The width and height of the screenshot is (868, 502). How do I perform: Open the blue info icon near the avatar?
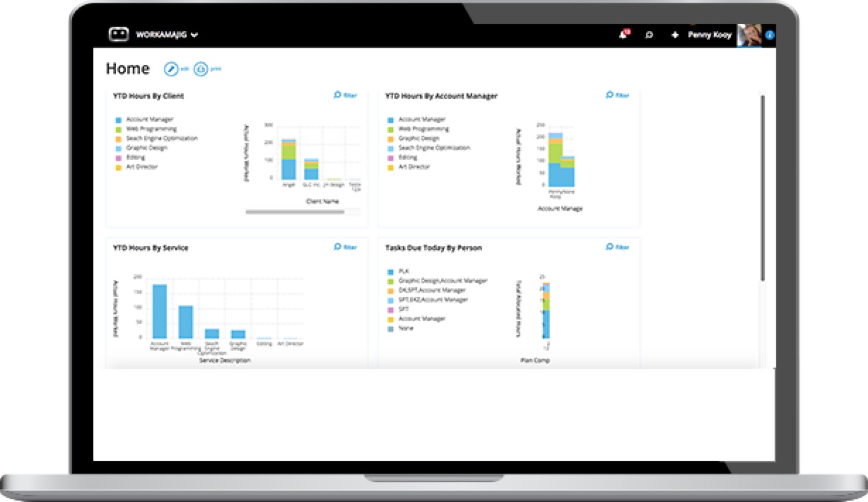(768, 35)
